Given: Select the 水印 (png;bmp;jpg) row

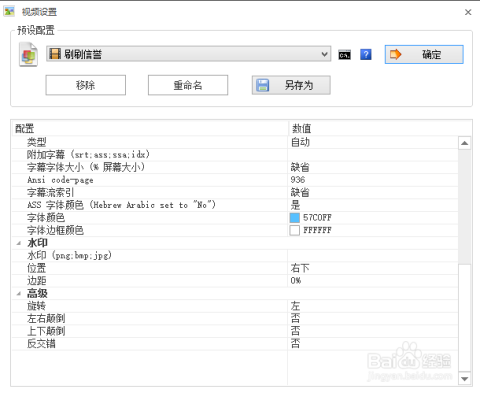Looking at the screenshot, I should pyautogui.click(x=235, y=256).
